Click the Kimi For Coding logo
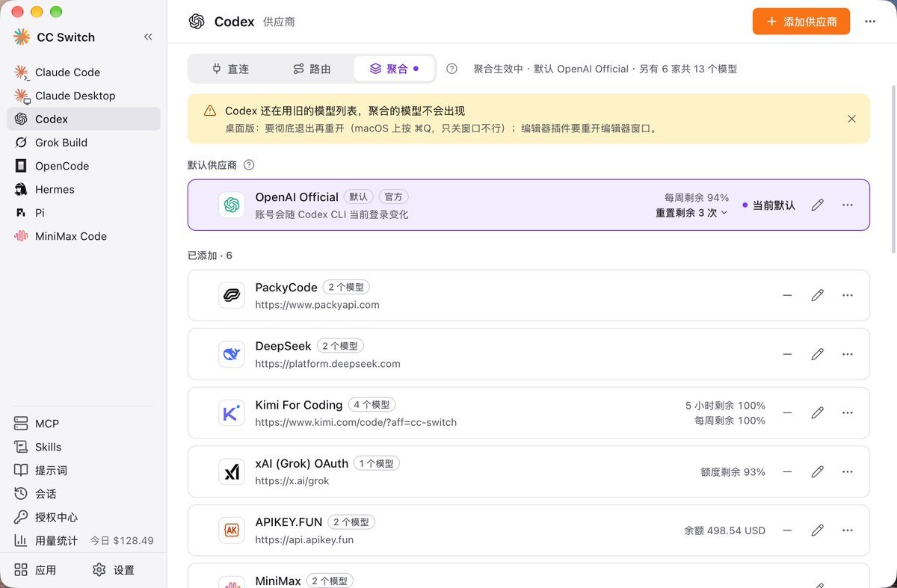 click(232, 412)
